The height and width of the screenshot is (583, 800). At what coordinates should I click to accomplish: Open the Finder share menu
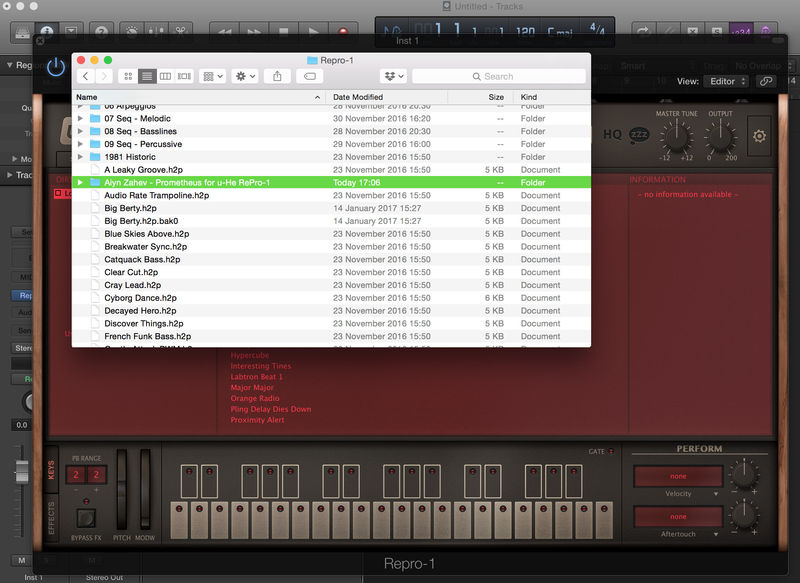[x=277, y=76]
